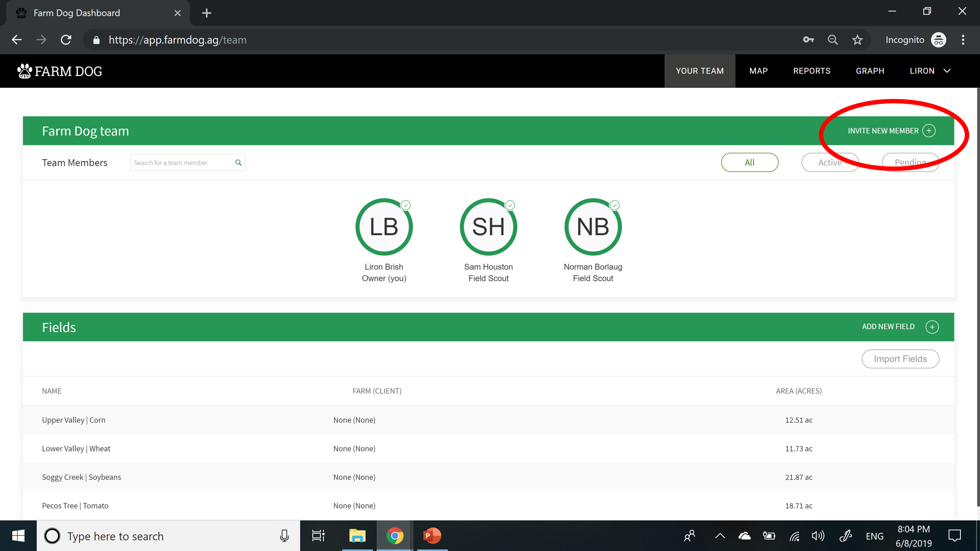Open File Explorer from the taskbar

pyautogui.click(x=357, y=536)
